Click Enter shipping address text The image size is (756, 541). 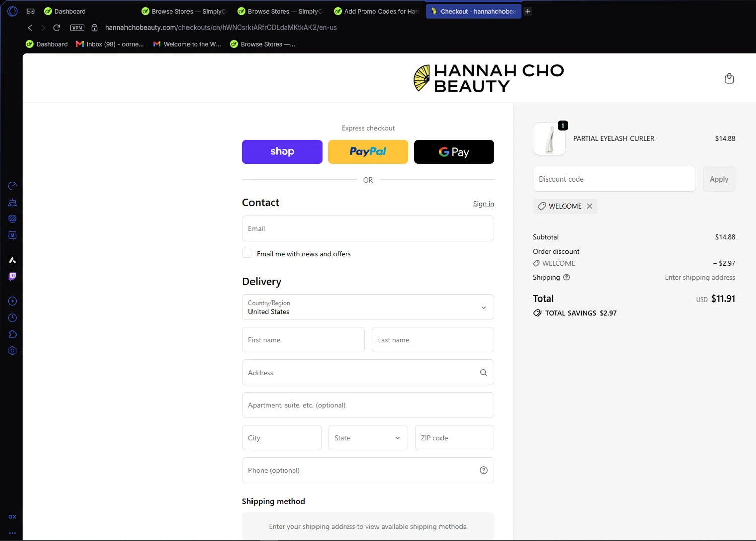point(700,277)
